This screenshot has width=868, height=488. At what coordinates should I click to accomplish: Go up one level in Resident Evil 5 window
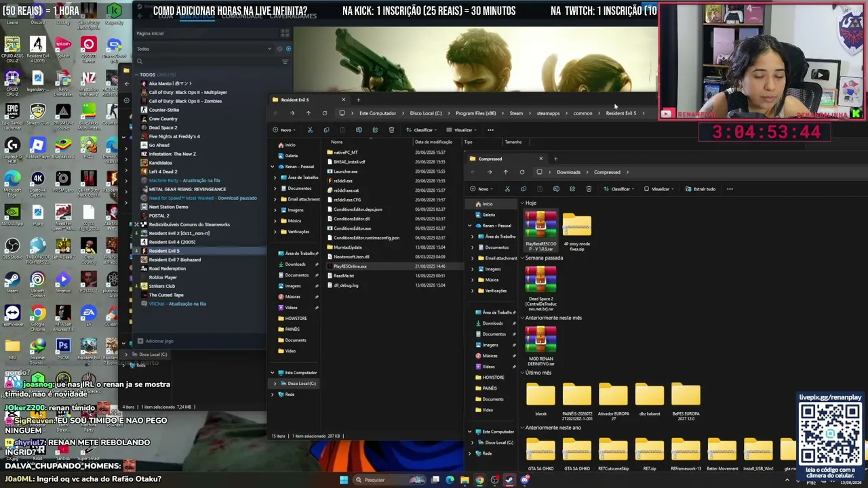point(308,113)
